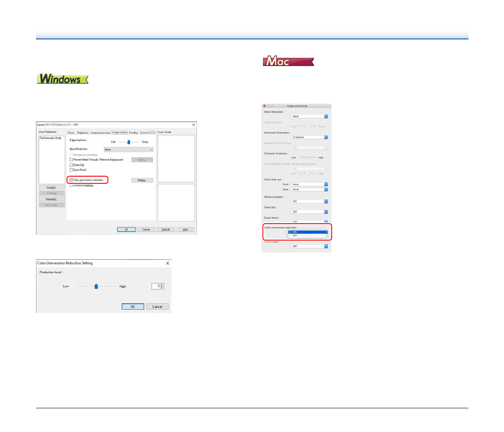This screenshot has height=432, width=504.
Task: Switch to the Brightness tab
Action: (83, 133)
